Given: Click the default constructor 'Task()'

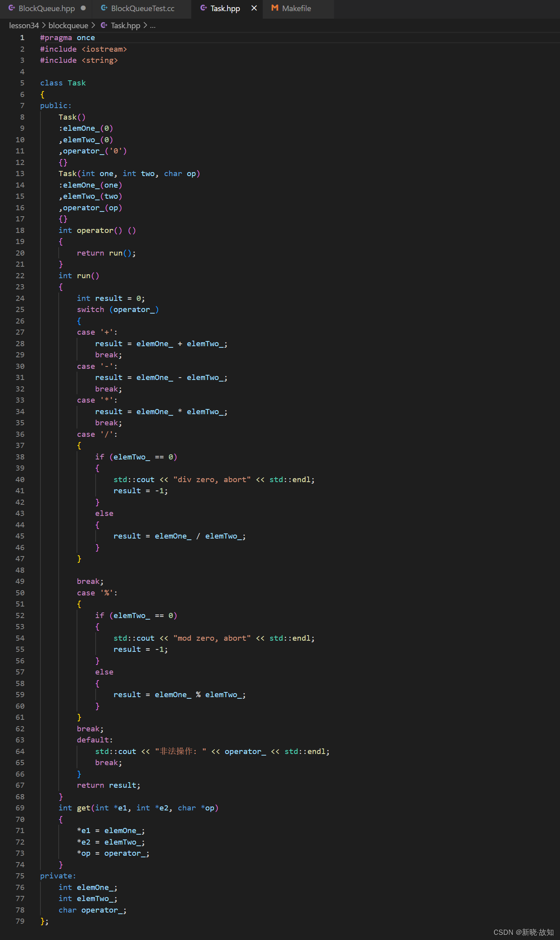Looking at the screenshot, I should point(72,117).
